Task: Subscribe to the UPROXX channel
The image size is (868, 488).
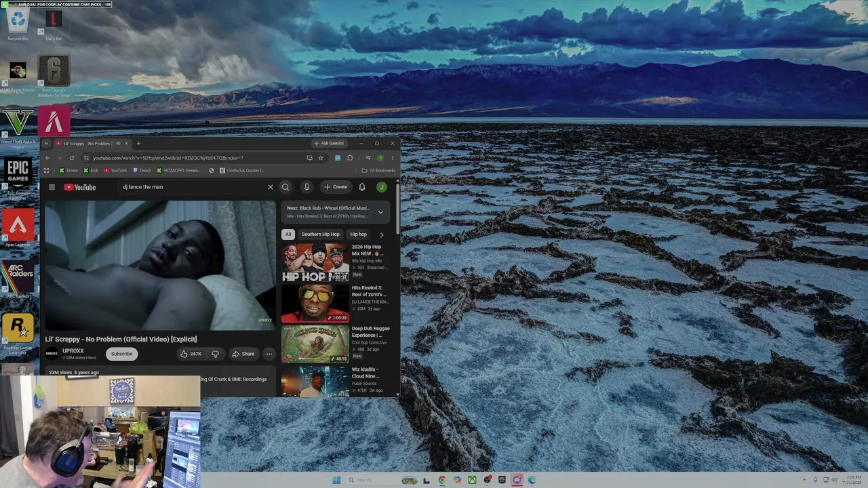Action: click(x=122, y=354)
